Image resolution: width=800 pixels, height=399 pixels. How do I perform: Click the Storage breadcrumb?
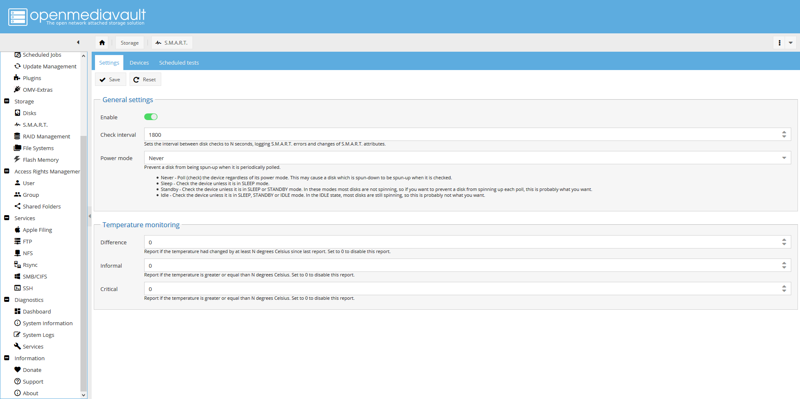[x=130, y=43]
